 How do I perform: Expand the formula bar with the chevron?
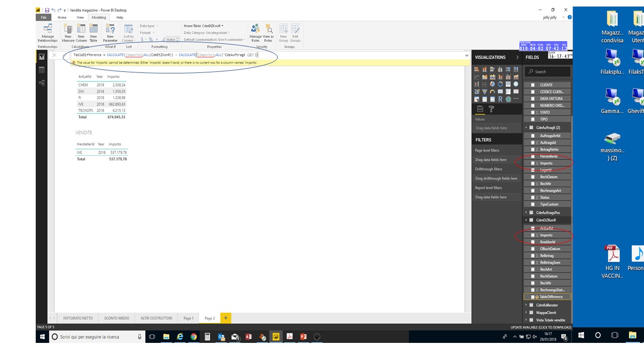pos(467,55)
